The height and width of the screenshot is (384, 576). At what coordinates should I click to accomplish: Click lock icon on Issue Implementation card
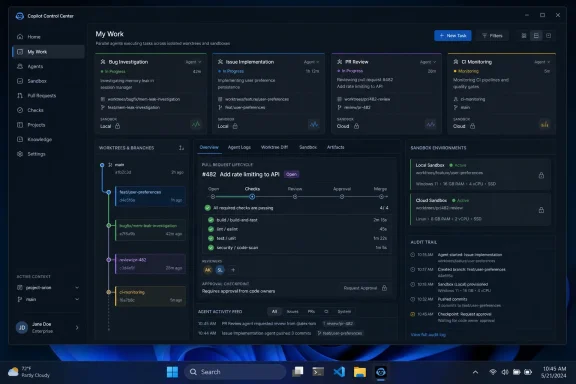(235, 126)
